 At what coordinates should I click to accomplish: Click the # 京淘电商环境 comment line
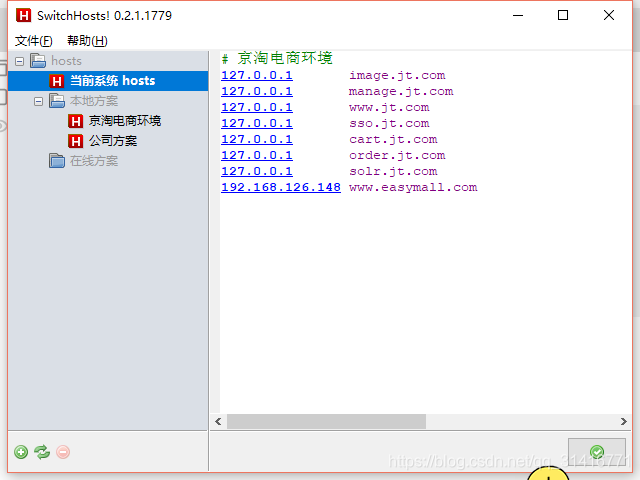tap(277, 58)
